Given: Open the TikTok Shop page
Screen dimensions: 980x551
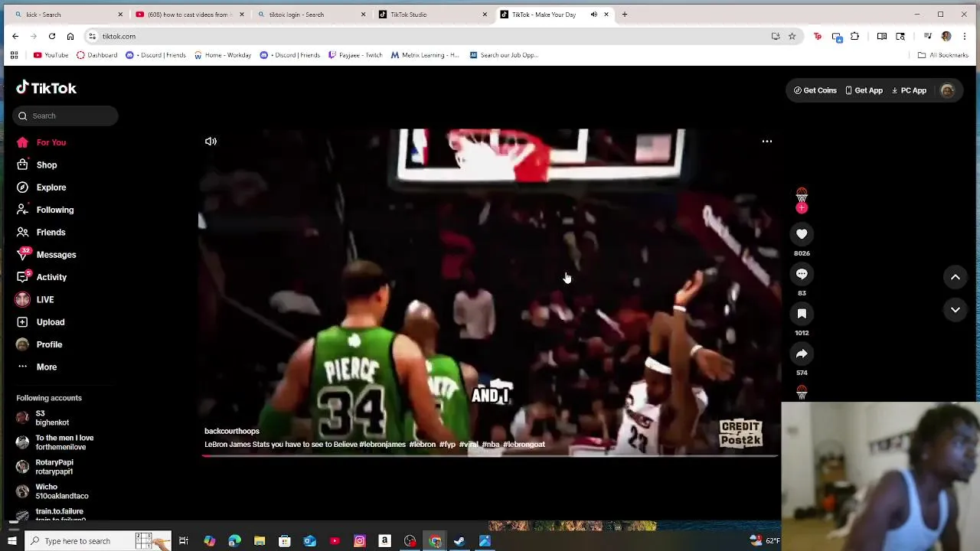Looking at the screenshot, I should [x=37, y=165].
